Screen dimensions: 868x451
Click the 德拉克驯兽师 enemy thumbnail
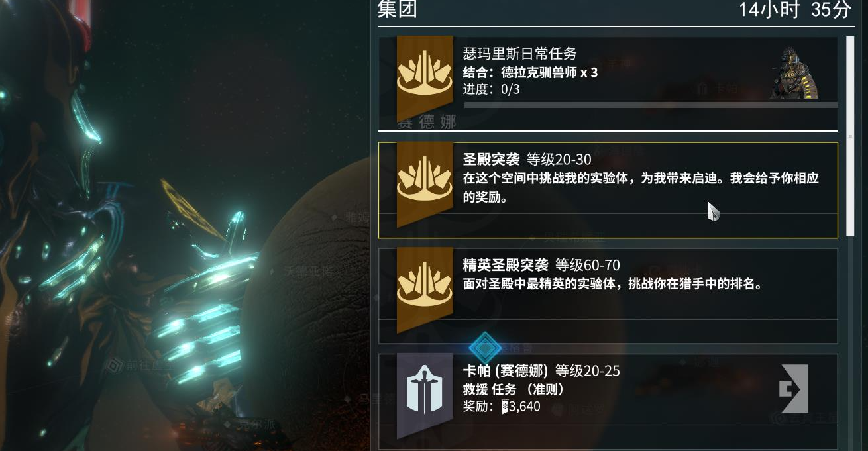pos(794,73)
